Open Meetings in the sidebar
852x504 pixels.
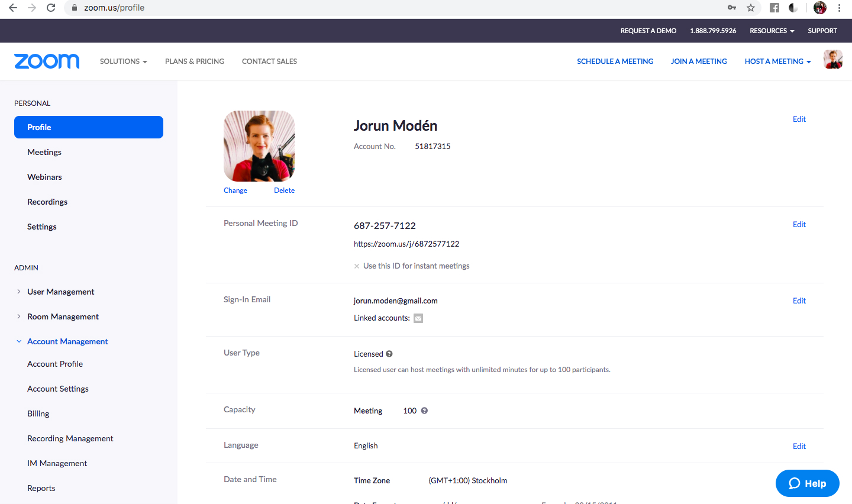44,152
